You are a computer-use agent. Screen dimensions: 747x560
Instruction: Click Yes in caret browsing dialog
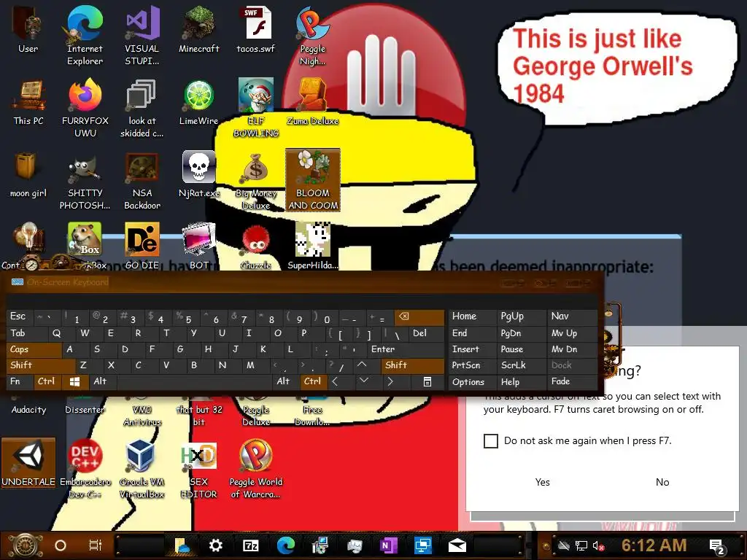tap(542, 482)
